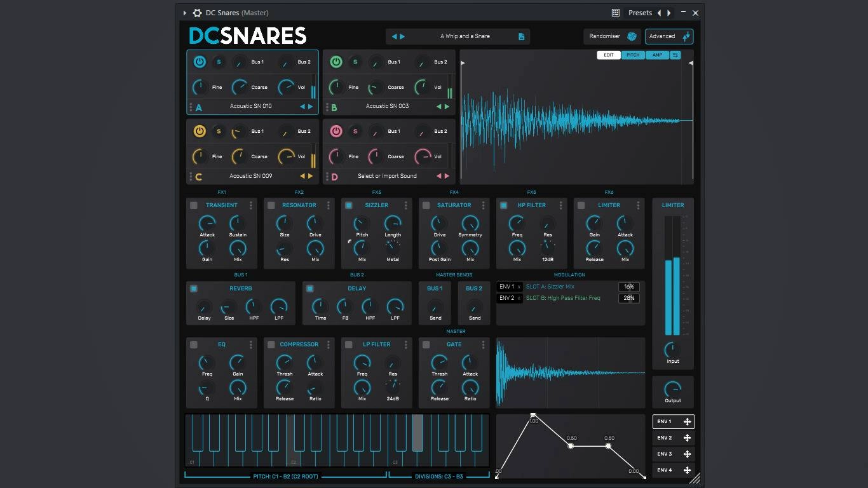The width and height of the screenshot is (868, 488).
Task: Load the previous DC Snares preset
Action: [x=394, y=36]
